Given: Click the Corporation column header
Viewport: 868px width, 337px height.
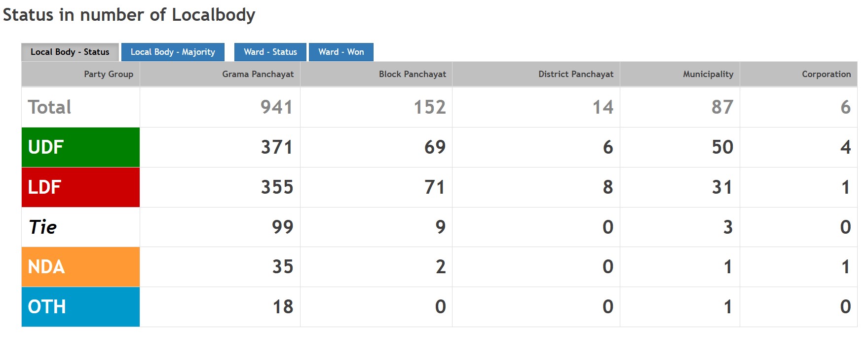Looking at the screenshot, I should tap(826, 74).
